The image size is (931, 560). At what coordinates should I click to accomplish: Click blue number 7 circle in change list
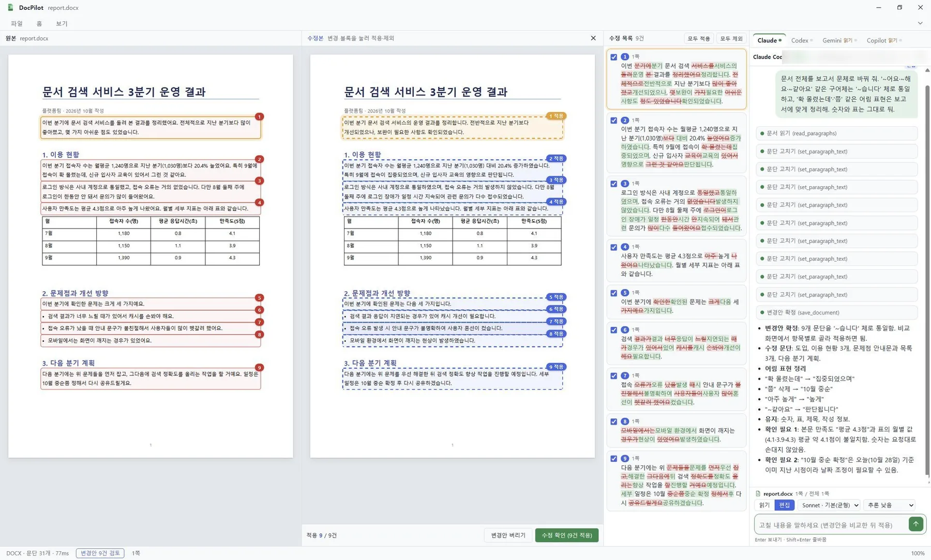click(625, 375)
